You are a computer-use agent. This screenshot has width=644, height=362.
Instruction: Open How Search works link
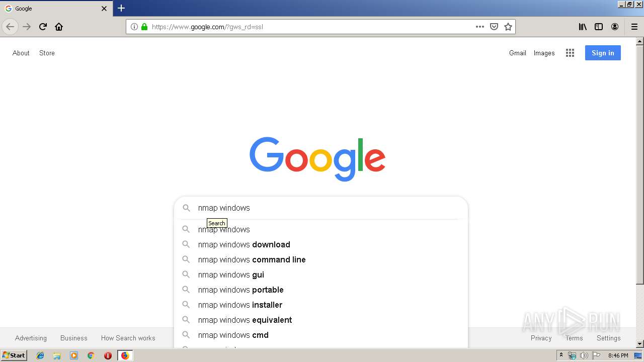click(128, 338)
